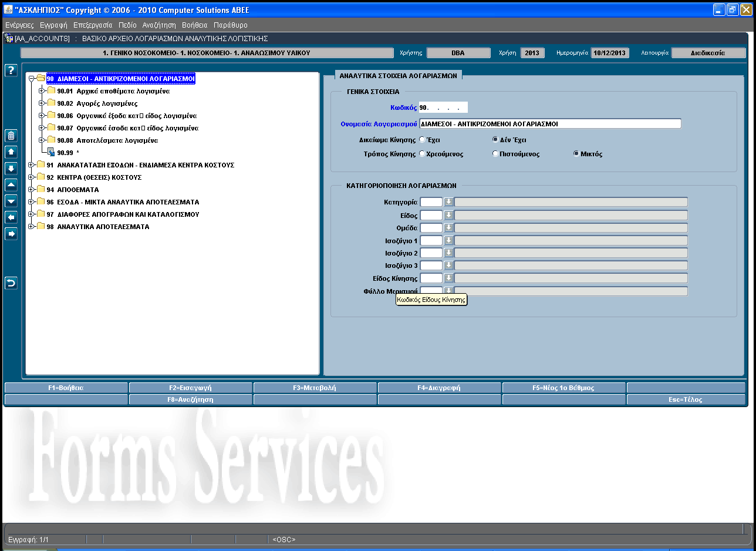Open the Είδος Κίνησης lookup arrow

tap(448, 278)
